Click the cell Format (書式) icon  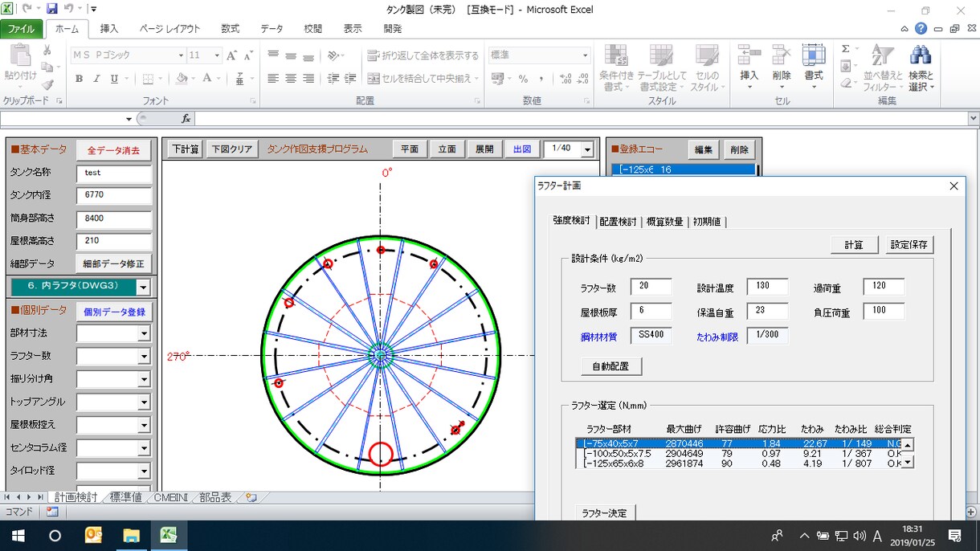click(x=814, y=55)
